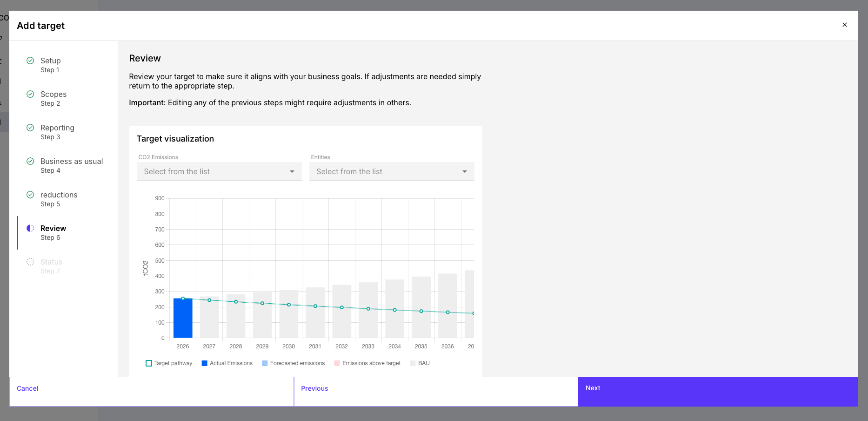Go to the Scopes step
The height and width of the screenshot is (421, 868).
coord(53,95)
